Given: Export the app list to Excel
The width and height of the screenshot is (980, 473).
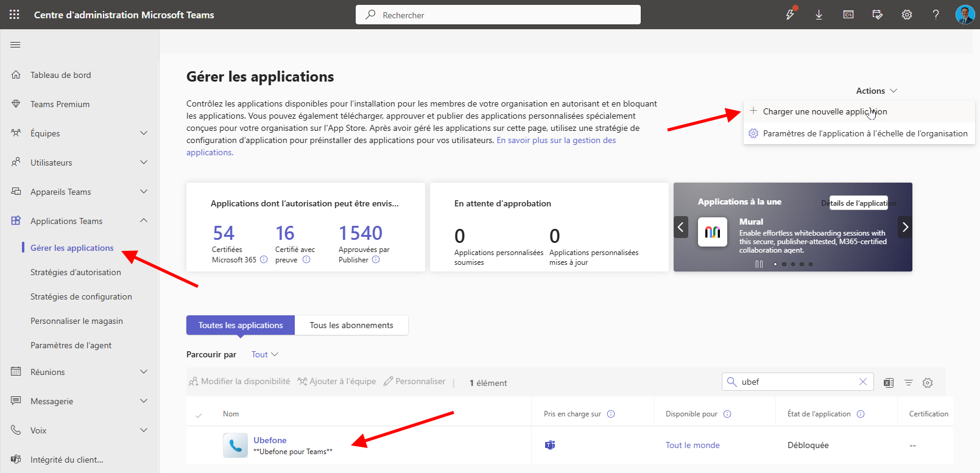Looking at the screenshot, I should (x=889, y=383).
